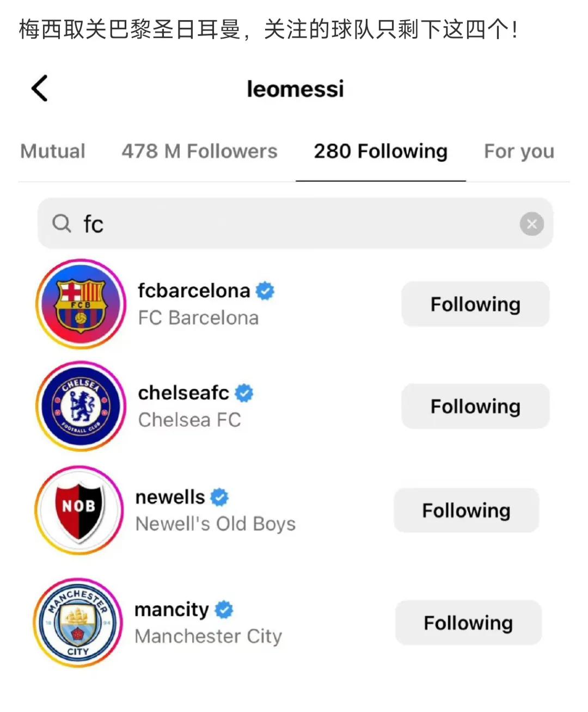The height and width of the screenshot is (712, 588).
Task: Toggle Following button for chelseafc
Action: 475,407
